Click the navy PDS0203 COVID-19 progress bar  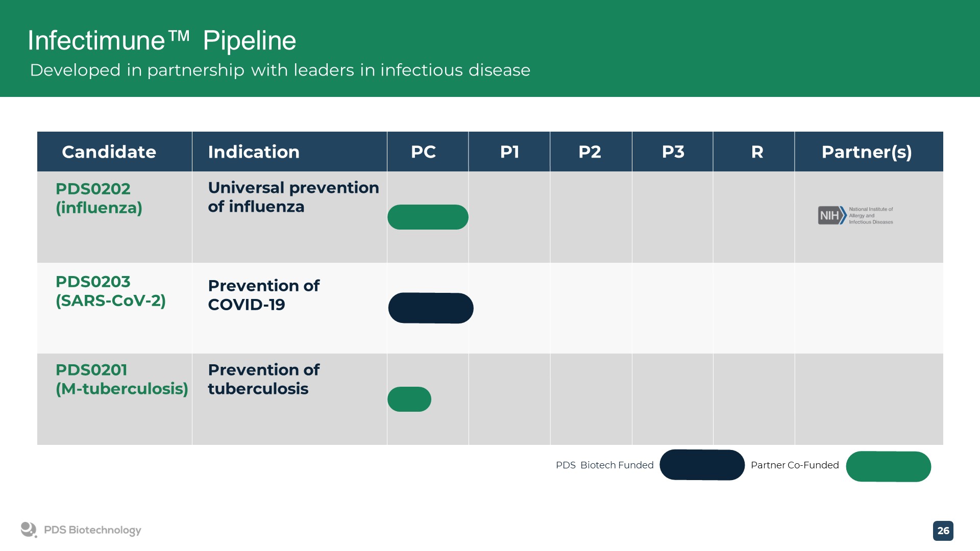pyautogui.click(x=431, y=308)
